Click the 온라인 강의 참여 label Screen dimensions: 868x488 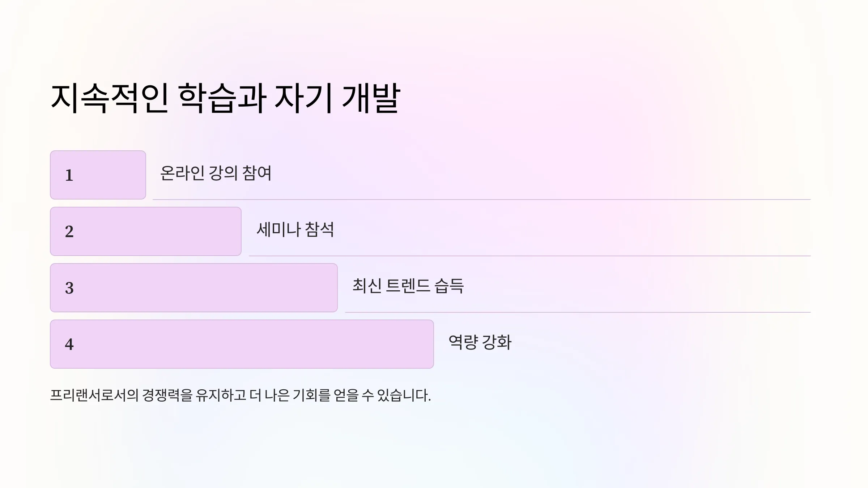click(216, 173)
